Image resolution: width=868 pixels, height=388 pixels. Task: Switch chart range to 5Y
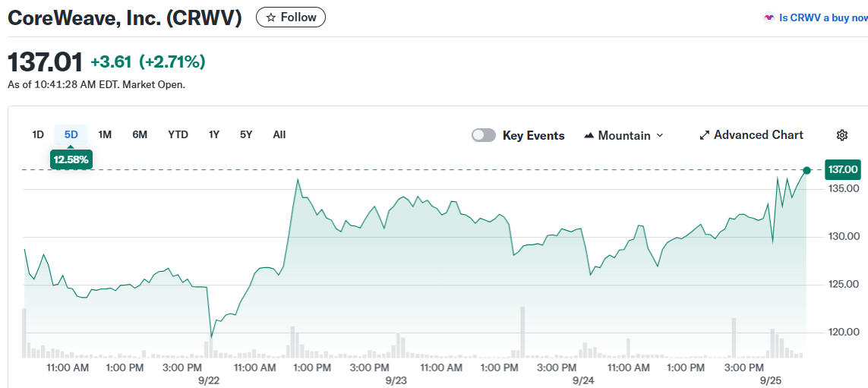pos(246,134)
